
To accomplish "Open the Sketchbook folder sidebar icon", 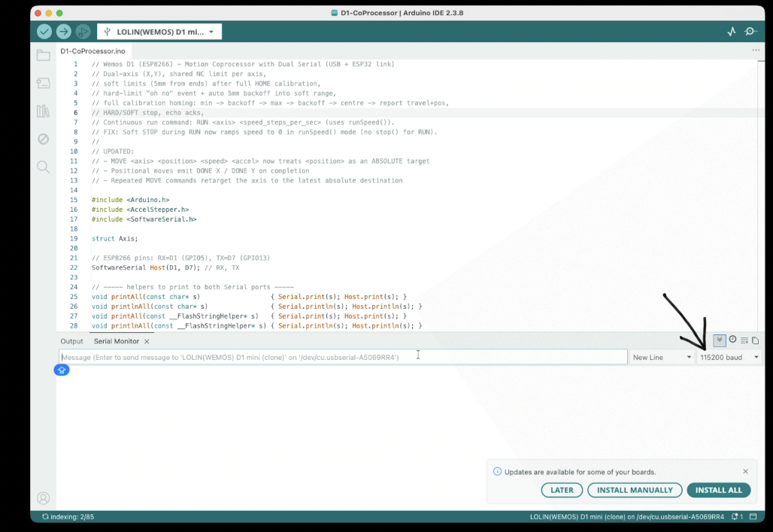I will point(44,55).
